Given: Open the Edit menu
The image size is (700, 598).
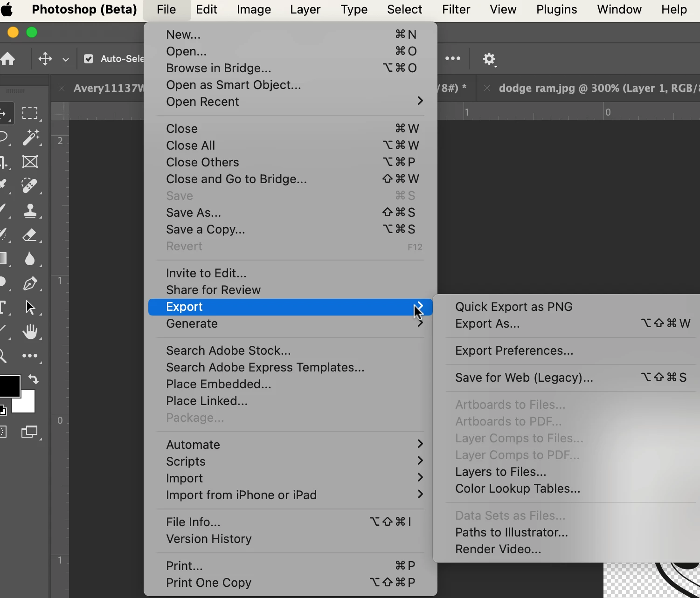Looking at the screenshot, I should click(207, 9).
